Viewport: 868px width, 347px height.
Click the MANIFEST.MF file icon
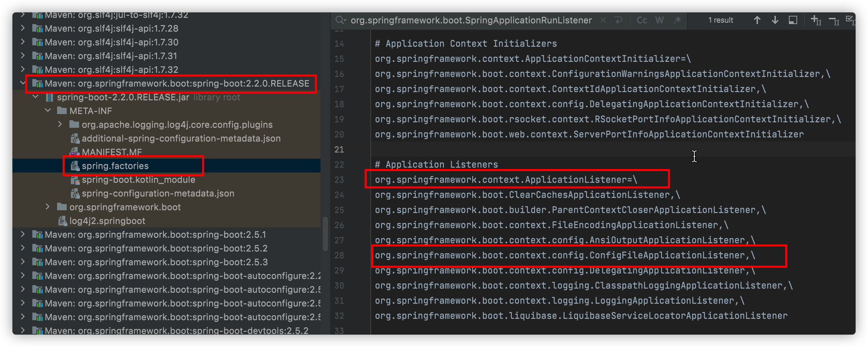tap(74, 152)
